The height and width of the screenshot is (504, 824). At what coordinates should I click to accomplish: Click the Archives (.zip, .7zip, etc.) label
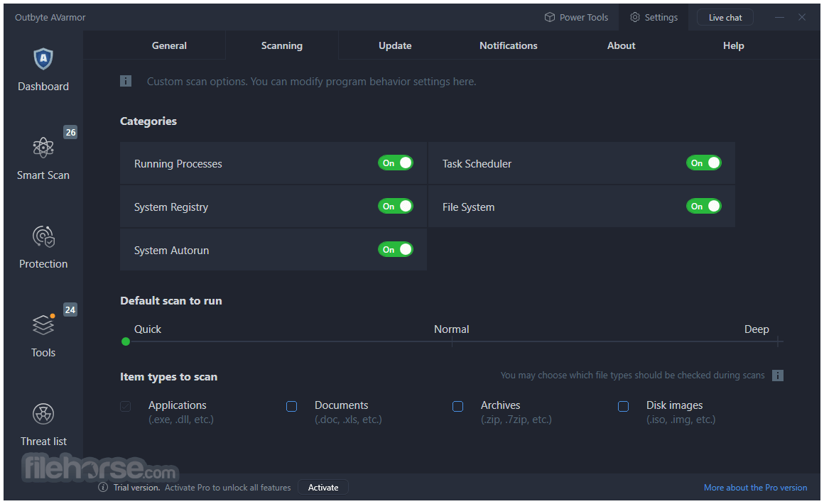coord(516,412)
